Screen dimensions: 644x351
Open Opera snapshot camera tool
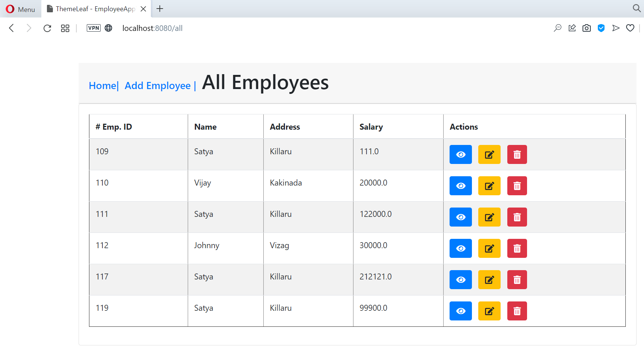[587, 28]
